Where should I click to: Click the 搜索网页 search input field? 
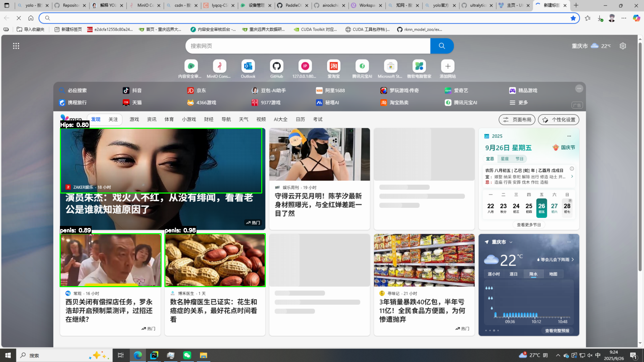[x=308, y=46]
